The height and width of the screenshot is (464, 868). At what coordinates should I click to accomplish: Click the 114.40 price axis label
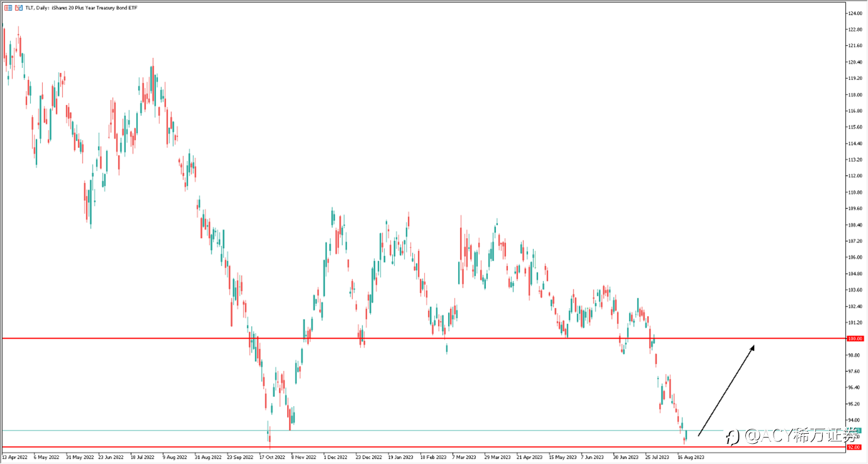tap(855, 144)
